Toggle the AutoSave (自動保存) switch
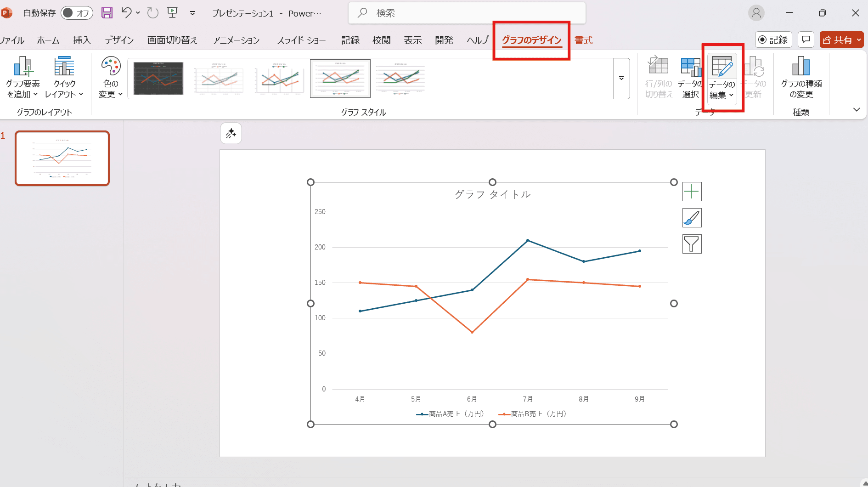Image resolution: width=868 pixels, height=487 pixels. coord(76,13)
